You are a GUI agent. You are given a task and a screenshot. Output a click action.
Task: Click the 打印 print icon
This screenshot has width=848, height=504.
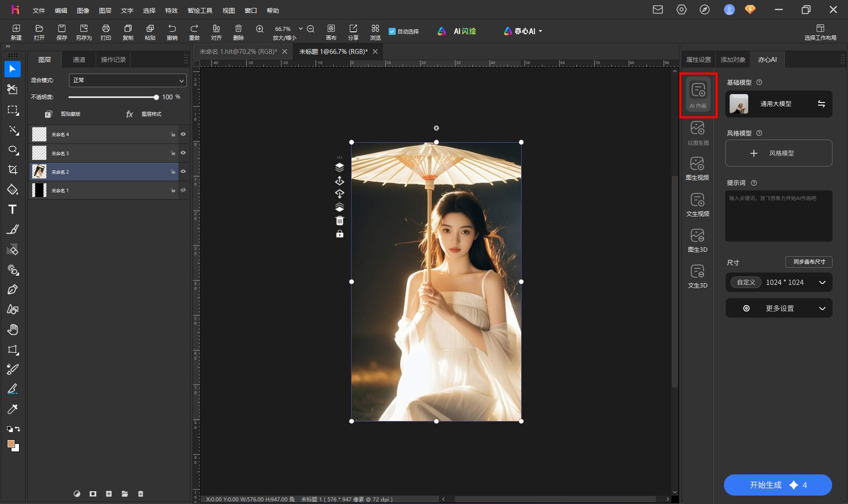coord(106,28)
